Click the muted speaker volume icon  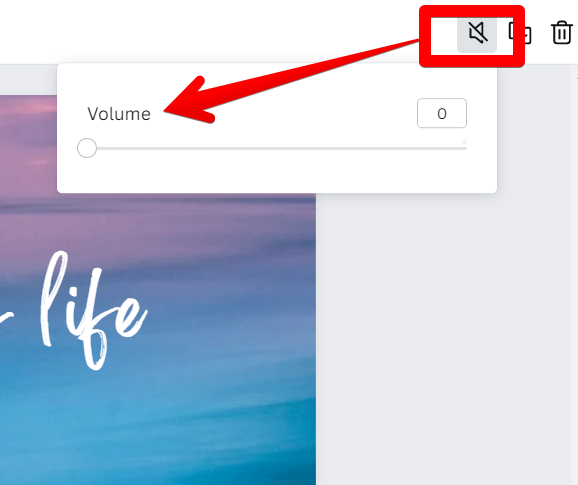click(478, 33)
